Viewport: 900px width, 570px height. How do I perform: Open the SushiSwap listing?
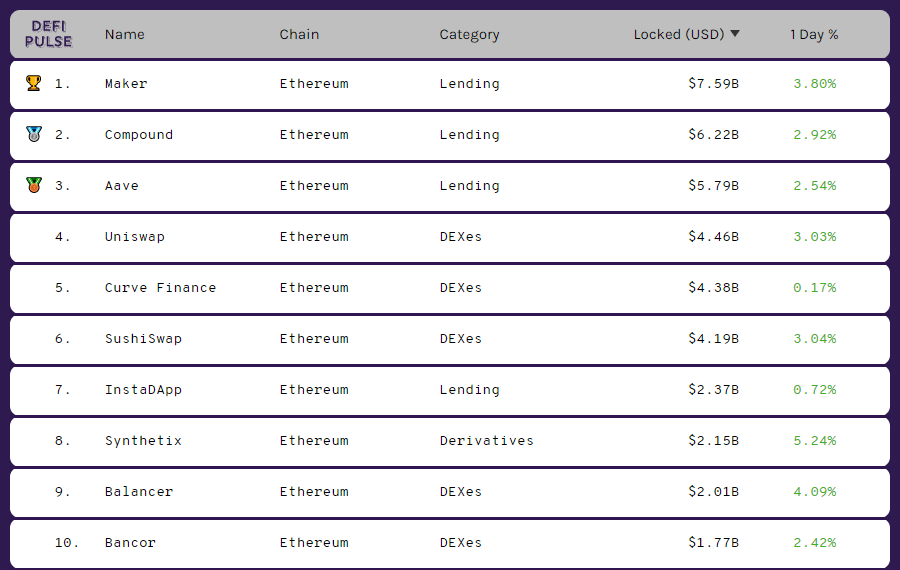pos(143,339)
